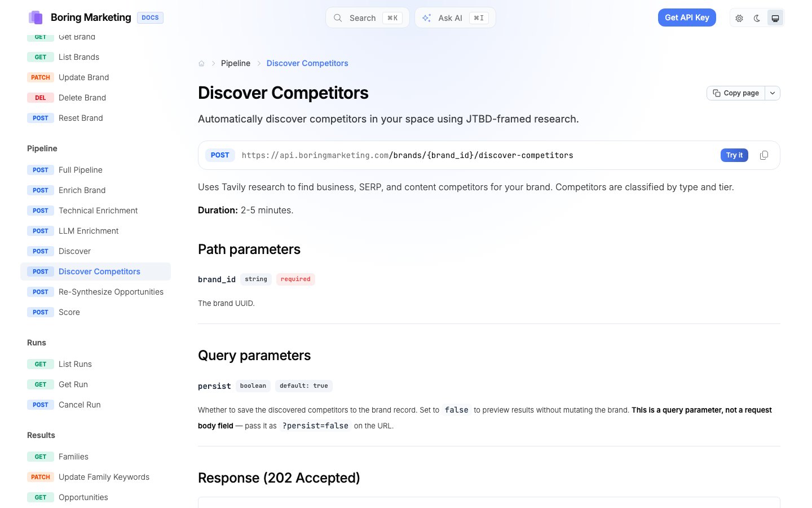Open Re-Synthesize Opportunities in the sidebar
The width and height of the screenshot is (812, 508).
96,292
